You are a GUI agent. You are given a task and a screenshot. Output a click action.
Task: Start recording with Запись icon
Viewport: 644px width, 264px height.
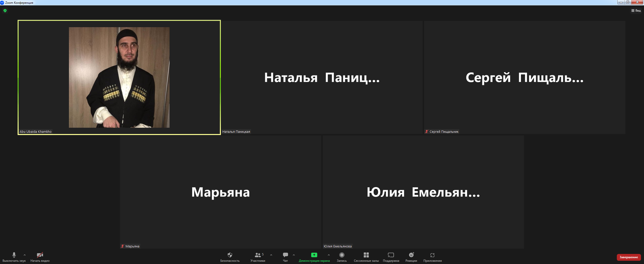tap(342, 255)
